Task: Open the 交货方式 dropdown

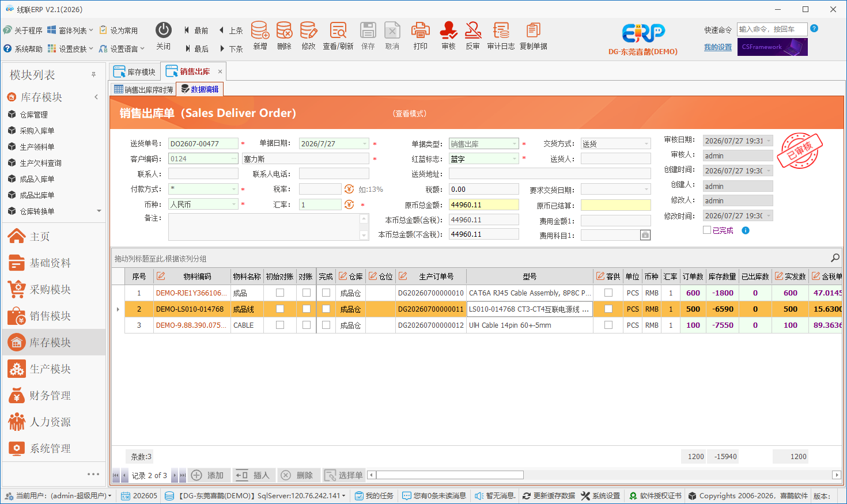Action: 646,143
